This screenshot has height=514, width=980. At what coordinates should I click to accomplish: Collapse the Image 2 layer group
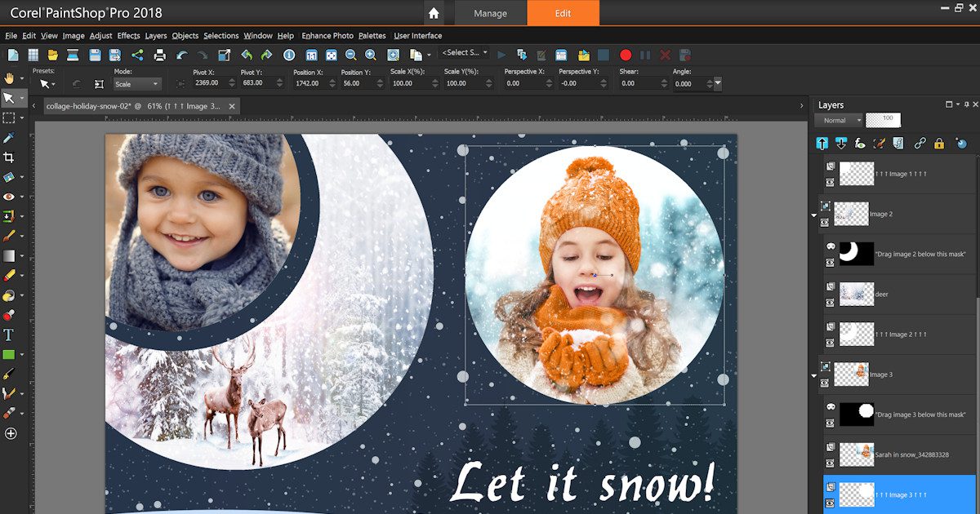[x=814, y=216]
